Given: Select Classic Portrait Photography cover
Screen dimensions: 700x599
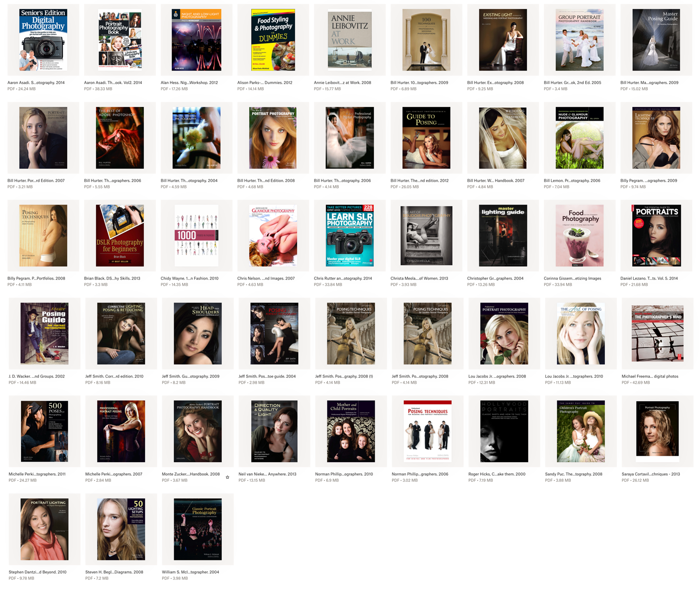Looking at the screenshot, I should tap(197, 529).
